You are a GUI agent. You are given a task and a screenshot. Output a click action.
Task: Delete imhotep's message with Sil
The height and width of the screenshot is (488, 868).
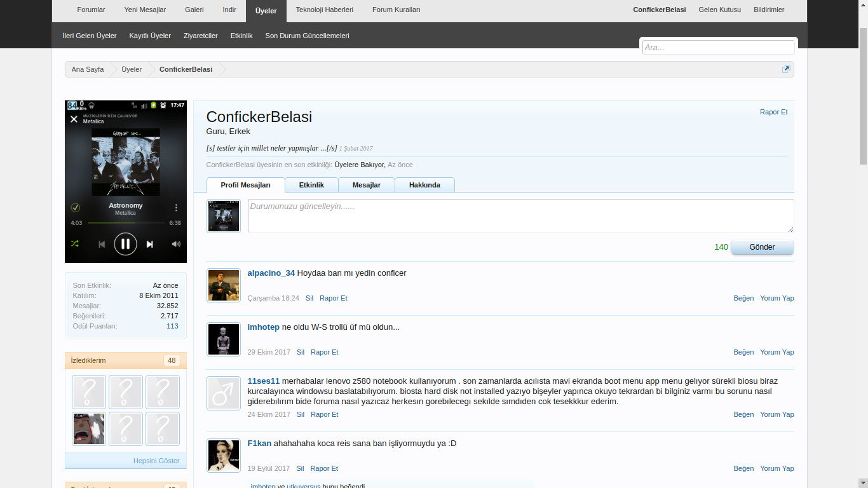tap(301, 352)
